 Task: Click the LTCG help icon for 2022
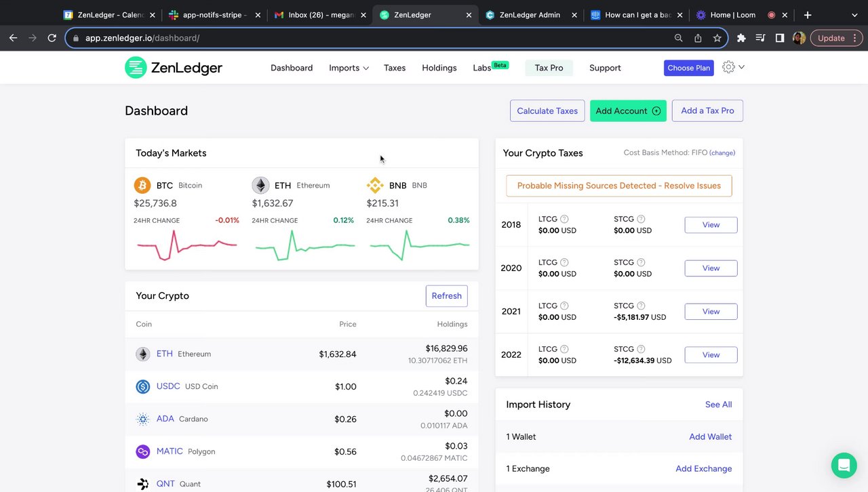564,349
